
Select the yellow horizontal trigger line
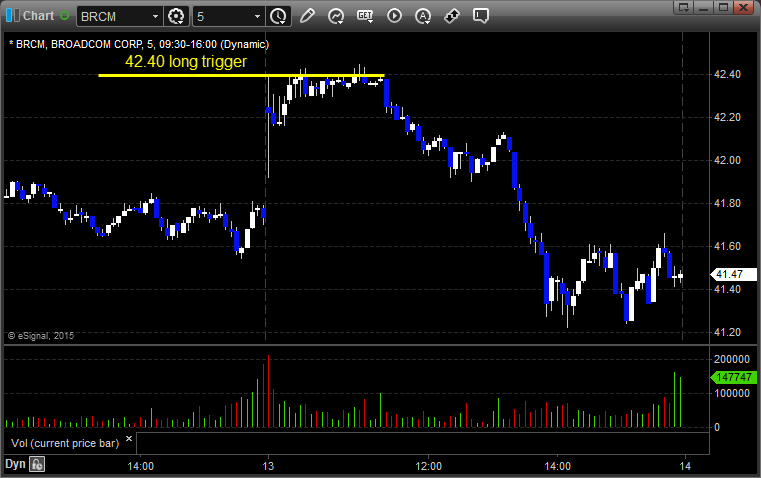click(x=241, y=76)
